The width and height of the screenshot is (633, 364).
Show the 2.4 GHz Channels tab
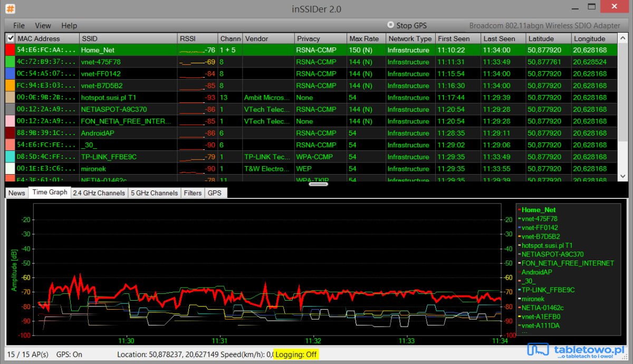(99, 193)
